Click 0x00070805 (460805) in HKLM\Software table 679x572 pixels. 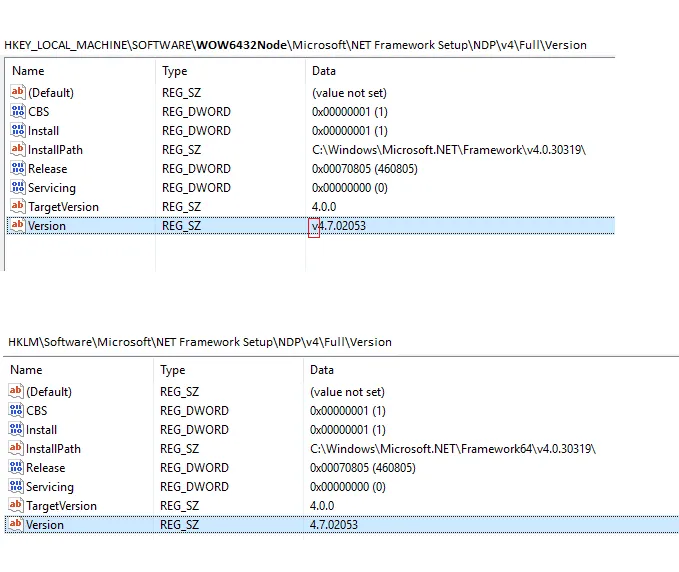point(363,468)
